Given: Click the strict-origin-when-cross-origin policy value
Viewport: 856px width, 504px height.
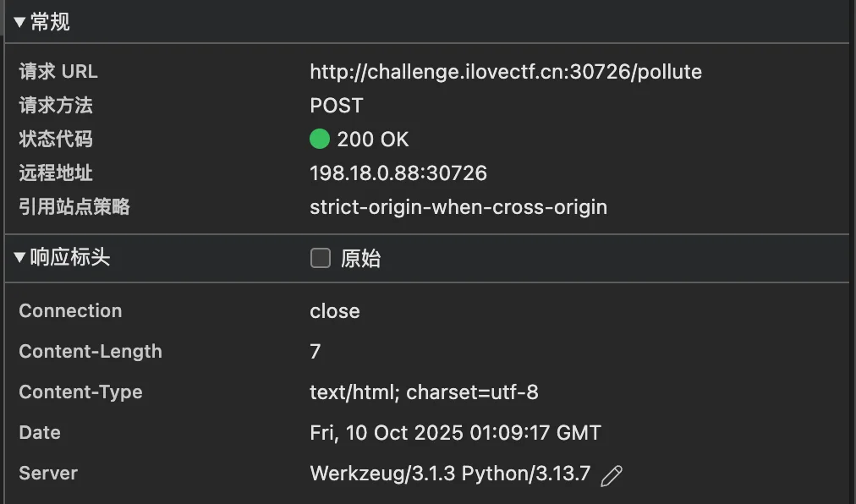Looking at the screenshot, I should pos(458,207).
